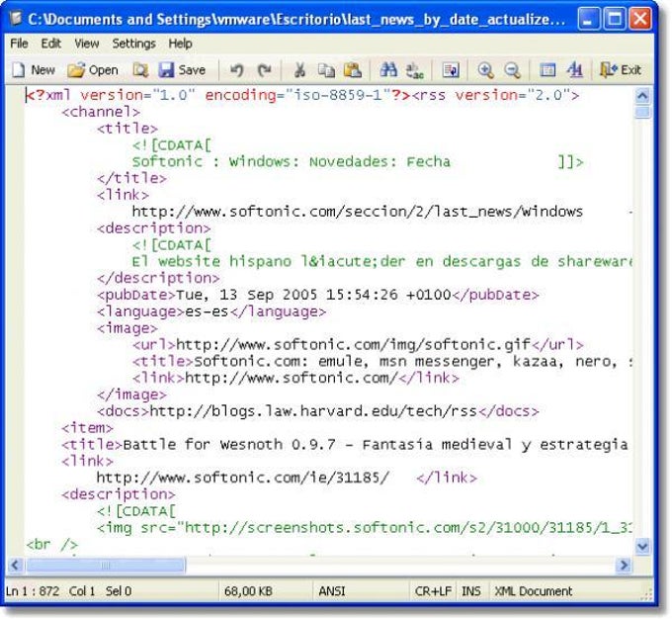Click the '<image>' opening tag line
This screenshot has width=672, height=620.
coord(127,328)
